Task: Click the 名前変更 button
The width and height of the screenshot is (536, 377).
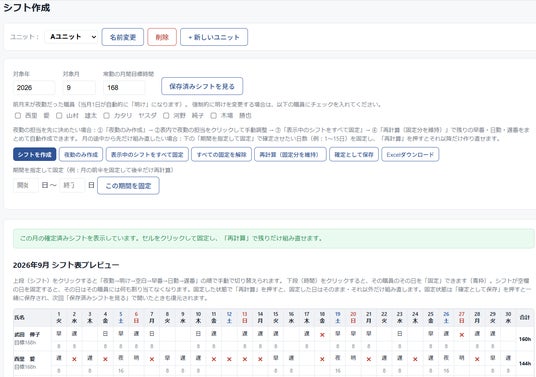Action: (x=123, y=37)
